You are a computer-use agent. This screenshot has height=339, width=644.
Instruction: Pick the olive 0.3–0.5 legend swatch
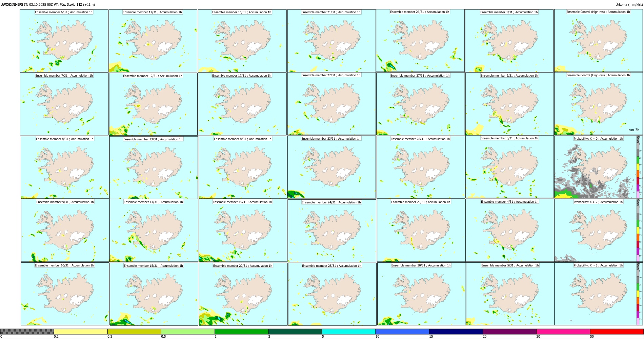point(134,332)
